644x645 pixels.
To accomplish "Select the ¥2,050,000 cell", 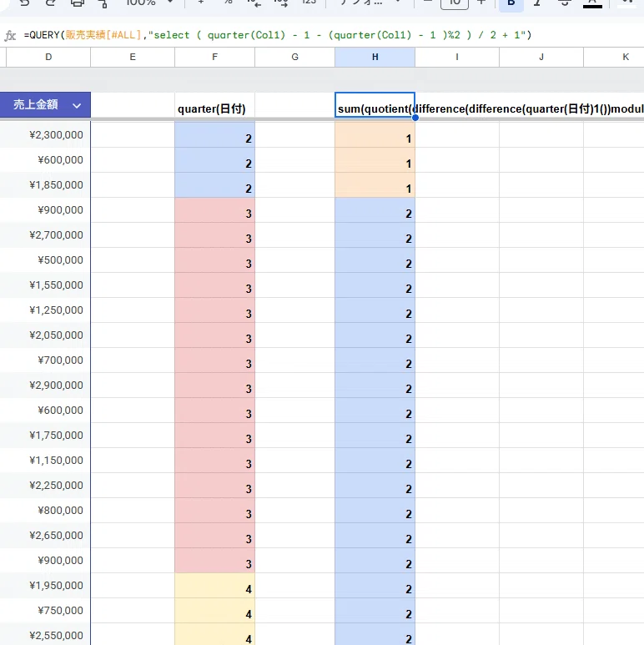I will (x=45, y=335).
